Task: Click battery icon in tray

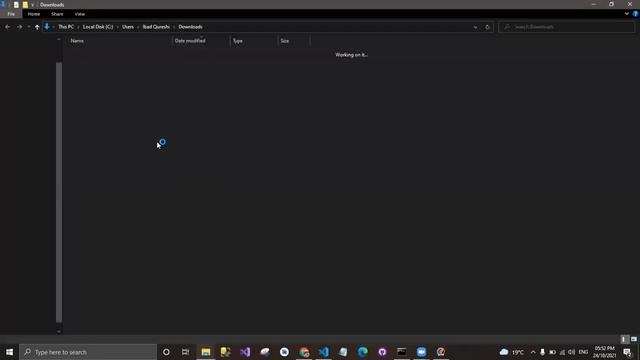Action: (553, 352)
